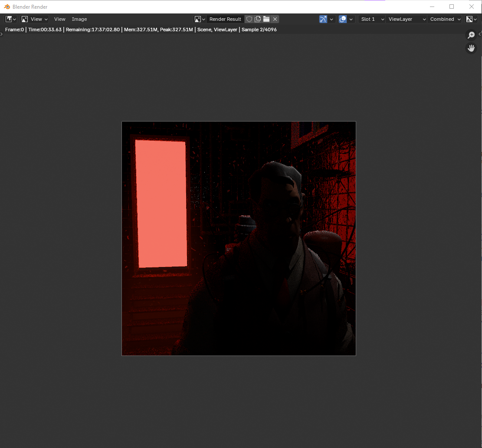
Task: Open the View menu
Action: 59,19
